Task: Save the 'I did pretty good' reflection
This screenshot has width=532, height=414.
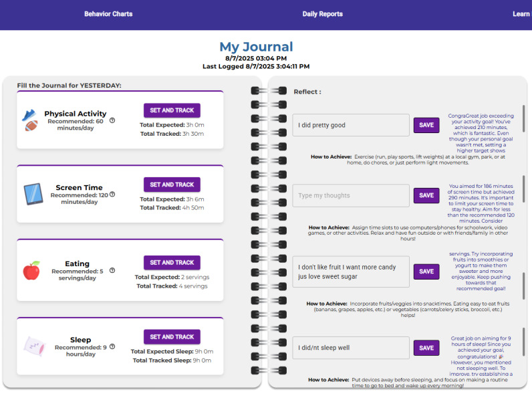Action: [x=426, y=125]
